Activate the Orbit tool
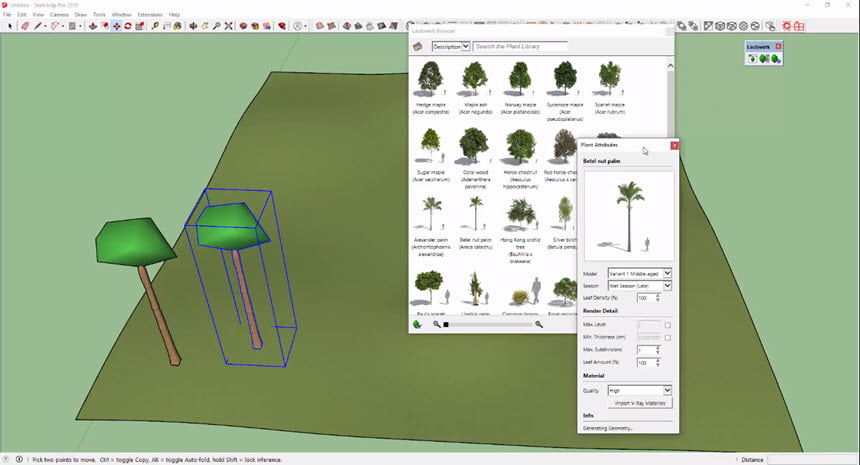The image size is (860, 465). pyautogui.click(x=193, y=26)
